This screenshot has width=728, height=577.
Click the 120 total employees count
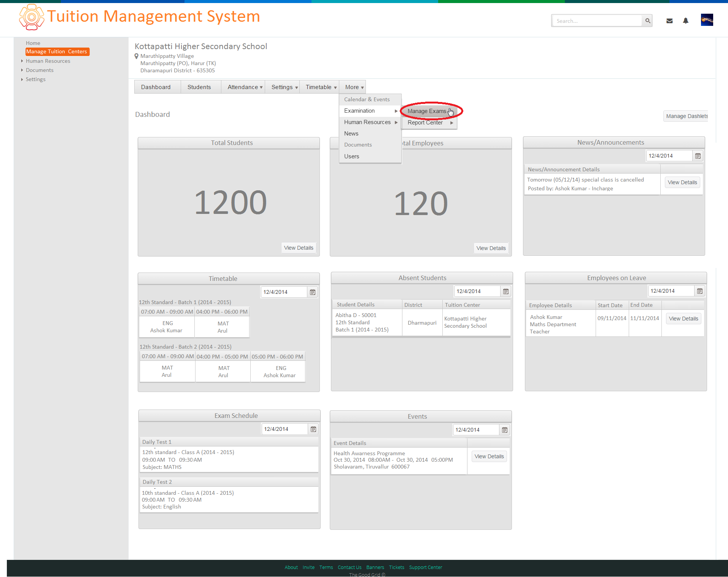[x=421, y=203]
